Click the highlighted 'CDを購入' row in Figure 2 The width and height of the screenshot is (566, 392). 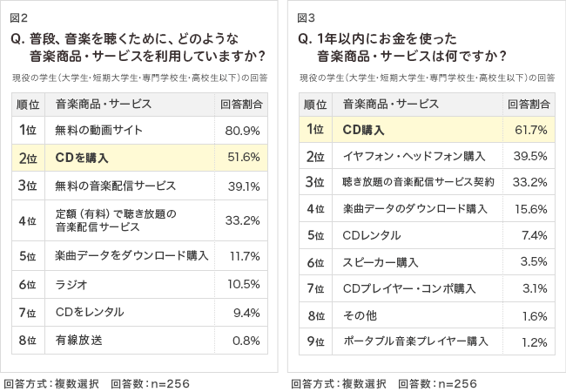pos(83,158)
